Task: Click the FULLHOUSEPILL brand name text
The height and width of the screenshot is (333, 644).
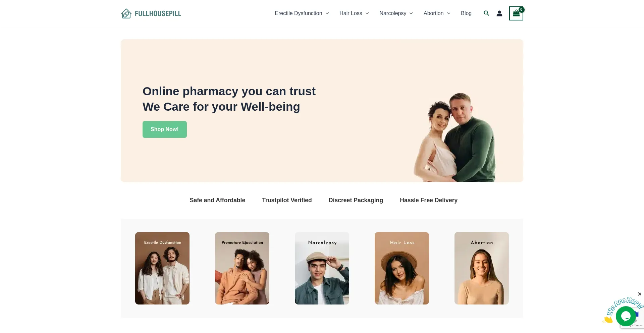Action: 158,14
